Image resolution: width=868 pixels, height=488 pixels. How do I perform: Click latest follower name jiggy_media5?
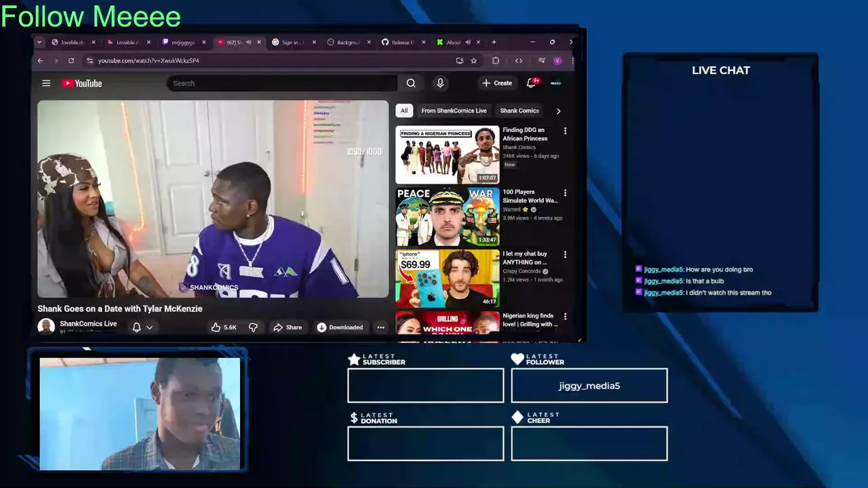coord(589,386)
